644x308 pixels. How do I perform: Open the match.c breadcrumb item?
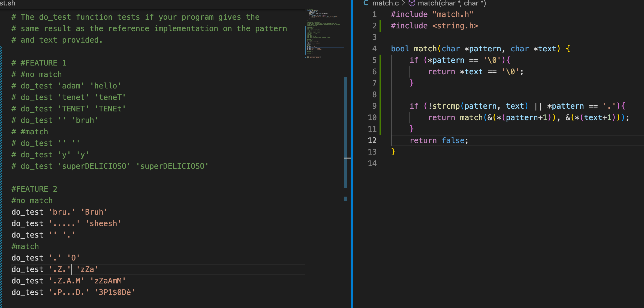(x=385, y=3)
